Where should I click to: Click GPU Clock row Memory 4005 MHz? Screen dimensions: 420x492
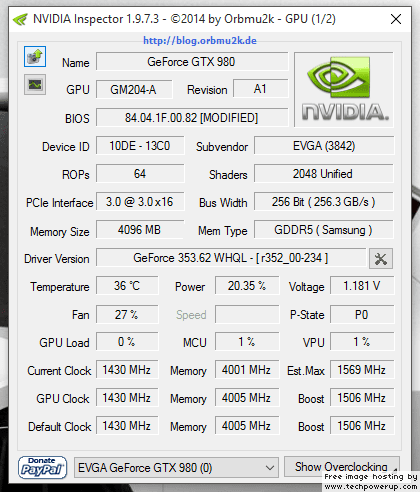[x=247, y=398]
